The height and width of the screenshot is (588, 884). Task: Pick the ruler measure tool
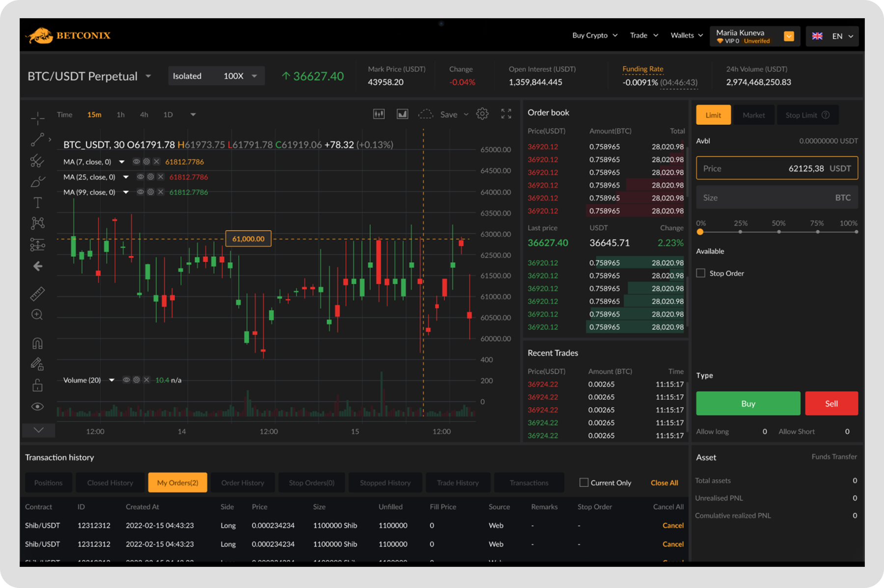click(37, 294)
